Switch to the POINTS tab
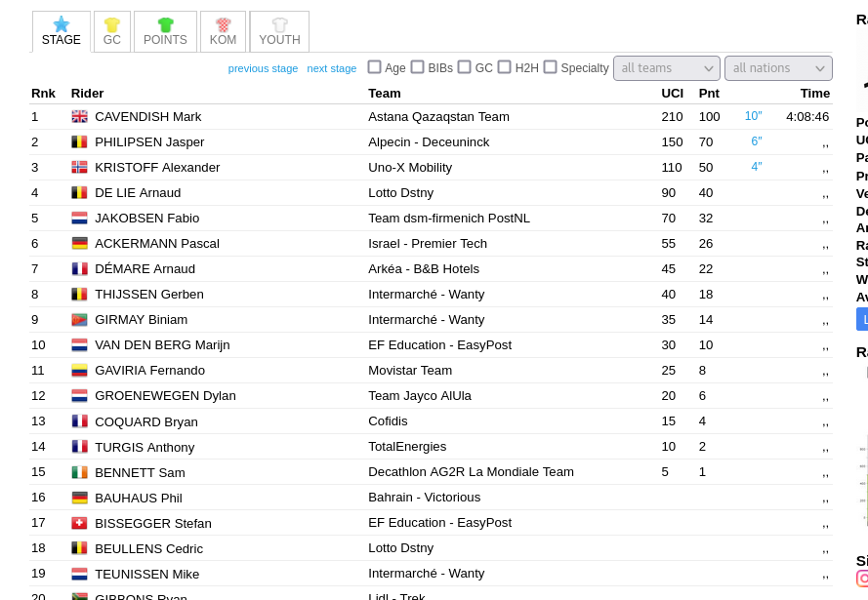This screenshot has width=868, height=600. coord(165,32)
